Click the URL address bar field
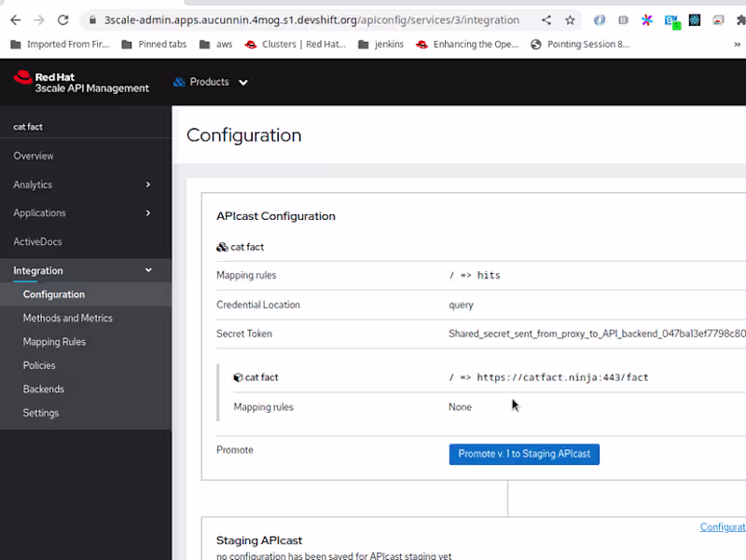746x560 pixels. (311, 20)
